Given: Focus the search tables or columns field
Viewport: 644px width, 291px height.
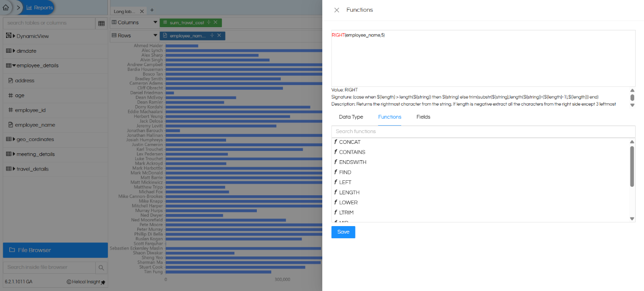Looking at the screenshot, I should 49,23.
